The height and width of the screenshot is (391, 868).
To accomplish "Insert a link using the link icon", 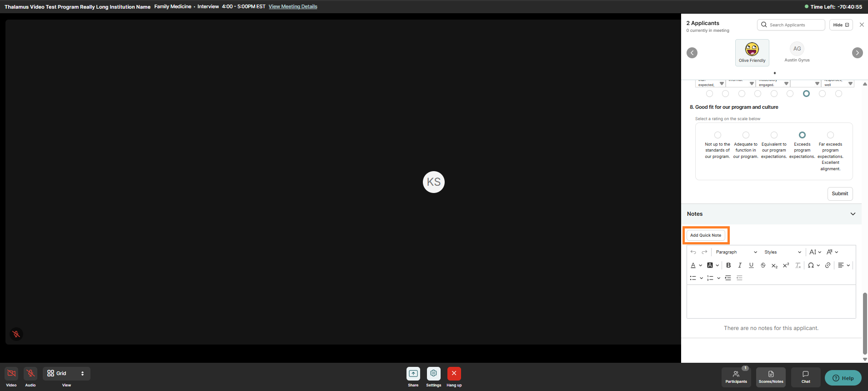I will pos(828,265).
